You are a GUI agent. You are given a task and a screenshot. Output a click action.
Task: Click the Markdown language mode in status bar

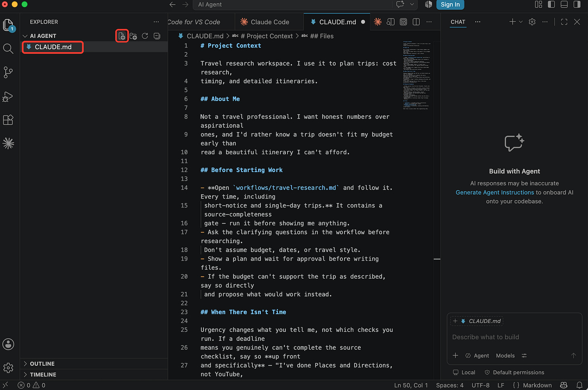tap(537, 385)
